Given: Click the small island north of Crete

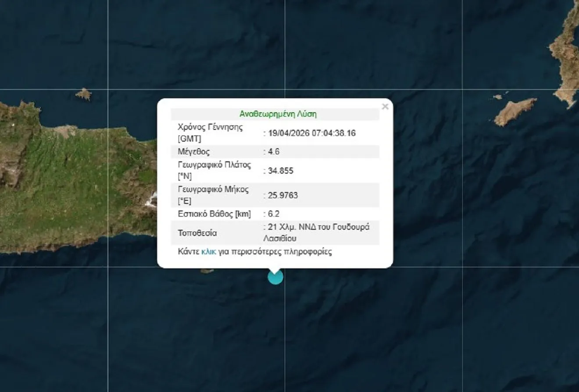Looking at the screenshot, I should (83, 94).
